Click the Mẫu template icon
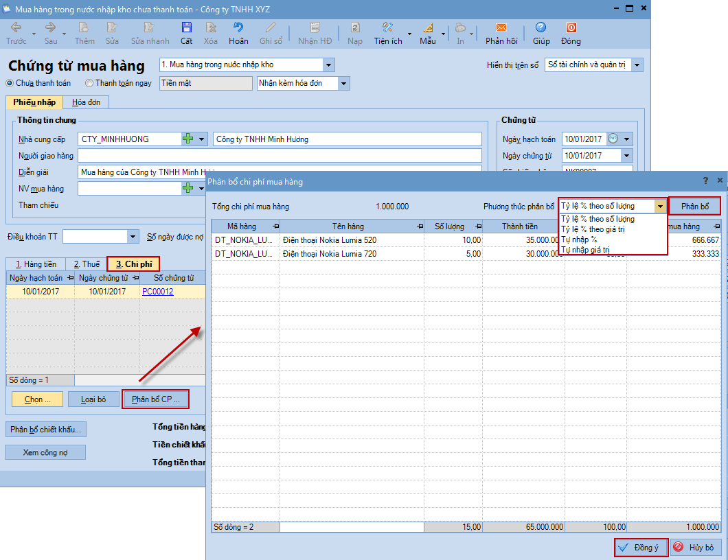The width and height of the screenshot is (728, 560). (427, 28)
